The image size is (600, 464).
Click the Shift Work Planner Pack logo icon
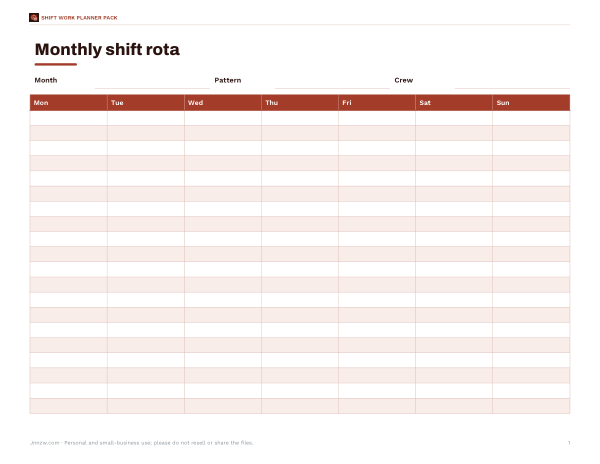(x=34, y=18)
